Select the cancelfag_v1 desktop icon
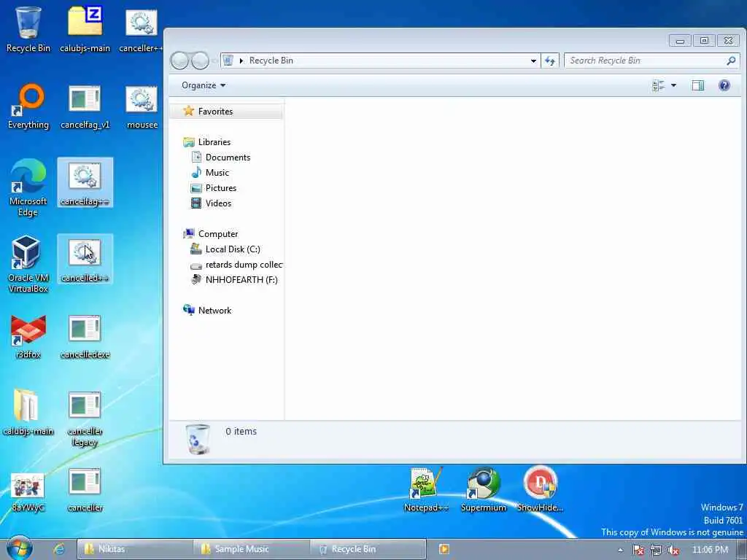747x560 pixels. coord(85,106)
